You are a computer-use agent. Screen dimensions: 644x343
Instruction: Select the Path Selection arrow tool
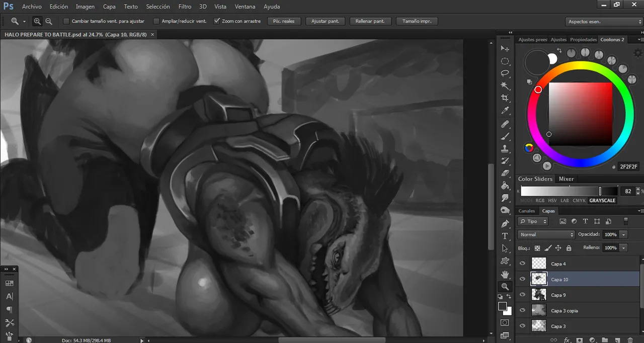(505, 248)
